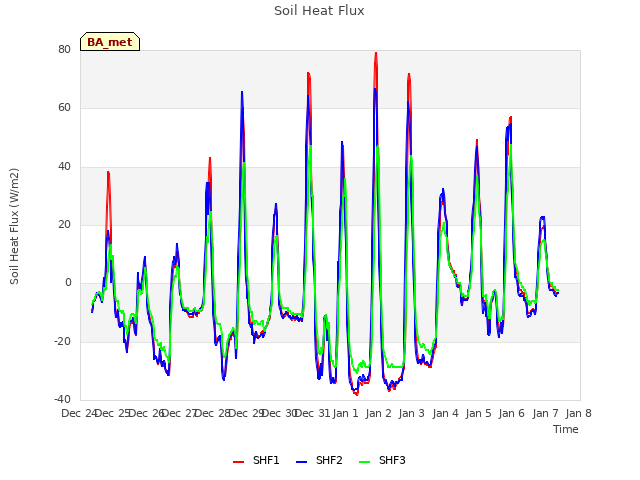Click the '40' y-axis tick label

tap(64, 167)
